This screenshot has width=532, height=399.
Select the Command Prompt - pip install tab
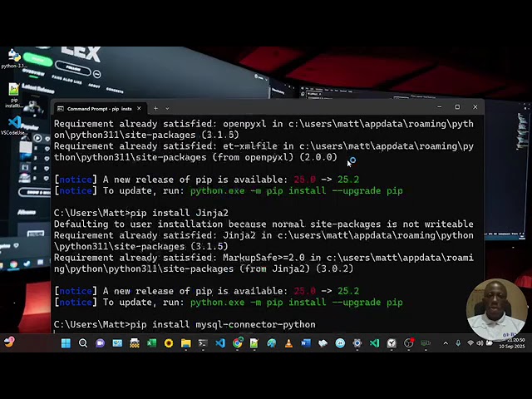[100, 109]
